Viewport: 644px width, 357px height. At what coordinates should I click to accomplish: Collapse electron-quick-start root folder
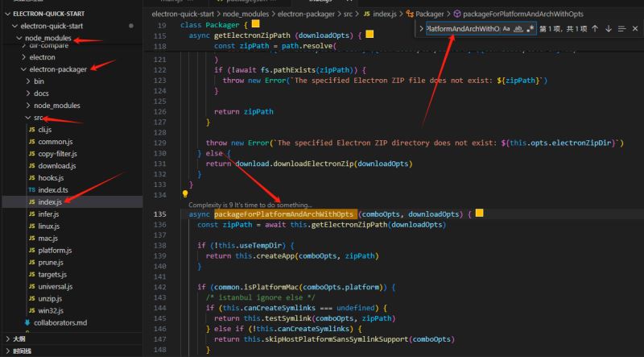pos(15,26)
